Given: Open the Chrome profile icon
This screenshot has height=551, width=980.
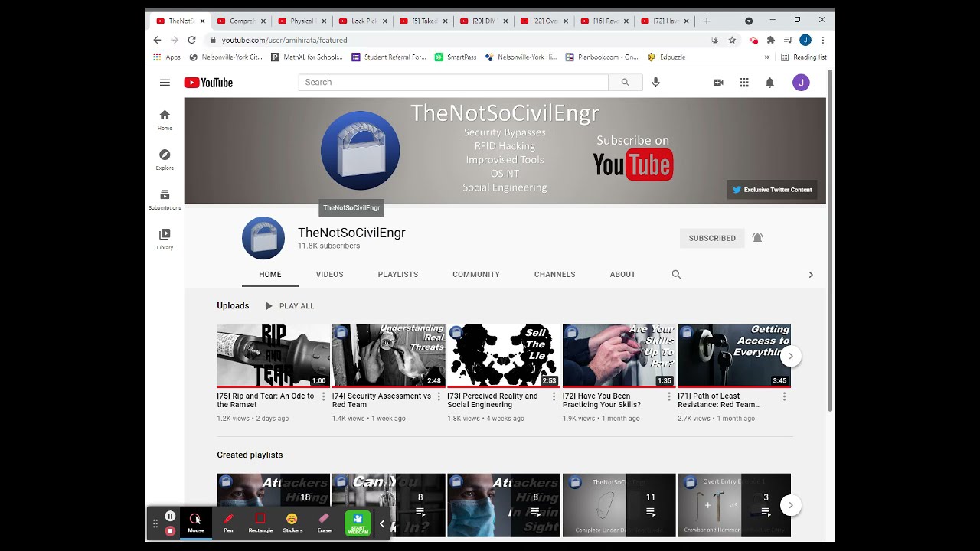Looking at the screenshot, I should (x=805, y=40).
